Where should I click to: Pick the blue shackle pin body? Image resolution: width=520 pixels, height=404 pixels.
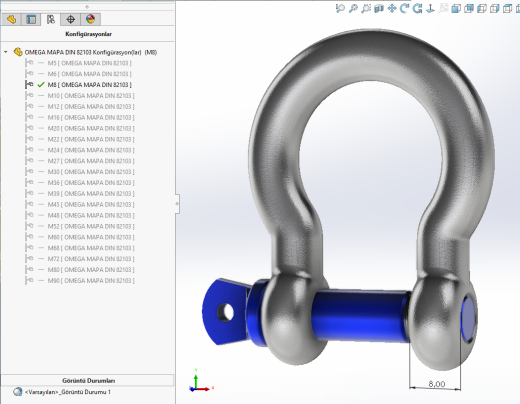pyautogui.click(x=360, y=315)
